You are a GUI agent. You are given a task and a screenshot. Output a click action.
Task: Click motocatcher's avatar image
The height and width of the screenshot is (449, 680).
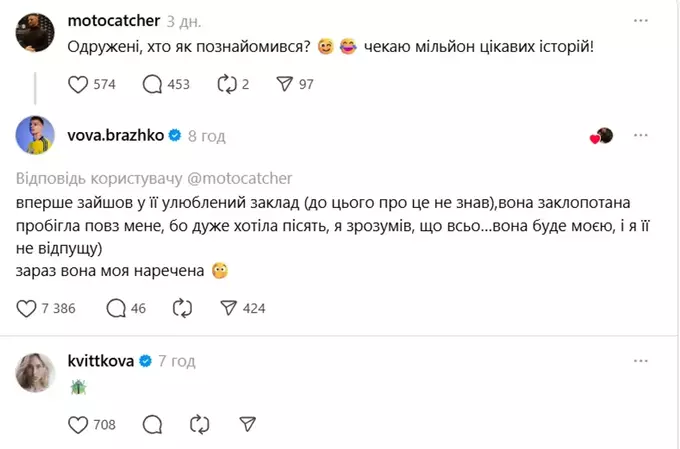tap(35, 33)
